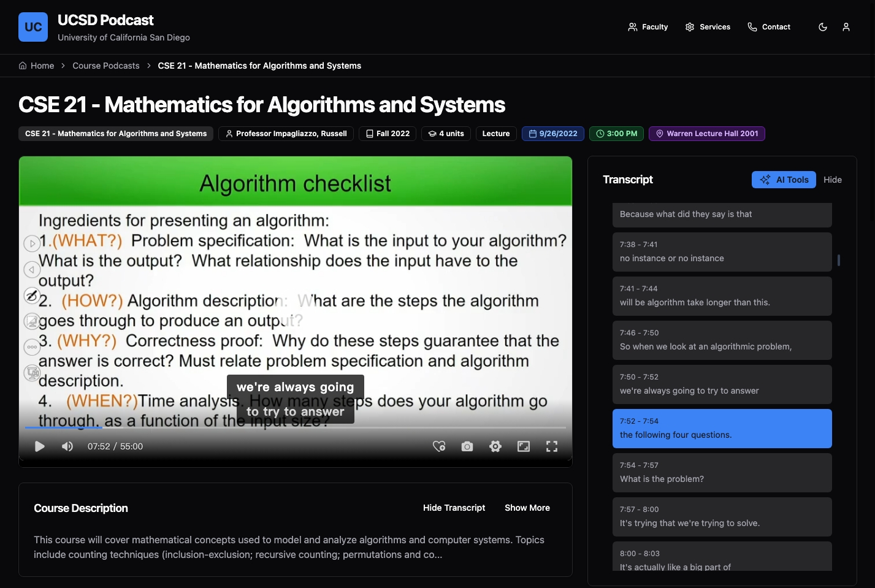This screenshot has height=588, width=875.
Task: Navigate to Course Podcasts breadcrumb
Action: [106, 66]
